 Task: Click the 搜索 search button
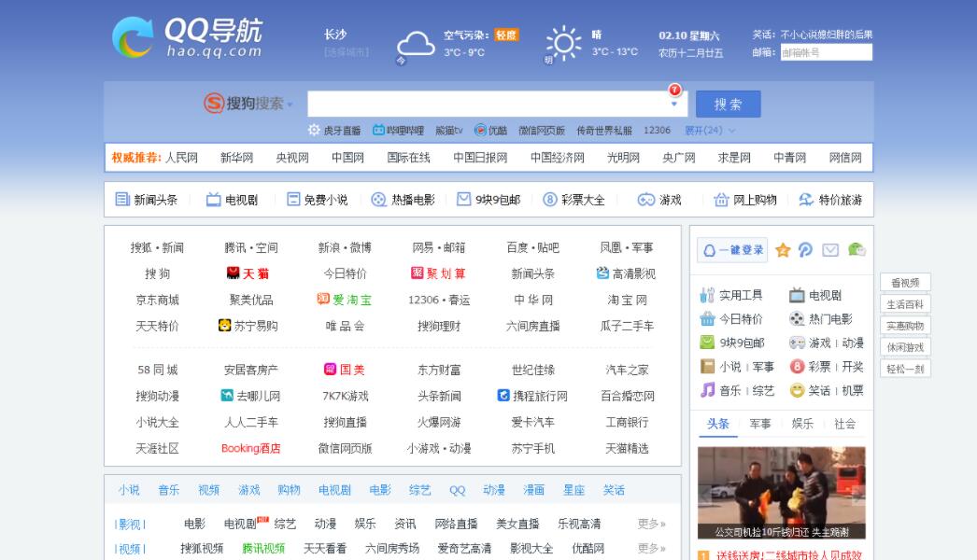(728, 104)
